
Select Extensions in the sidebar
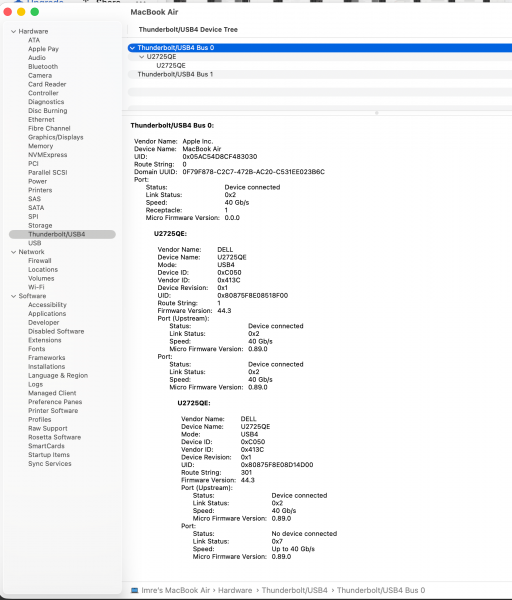44,340
